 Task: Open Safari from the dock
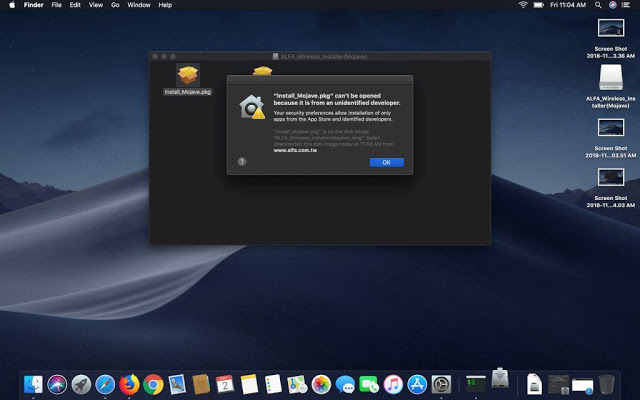point(105,383)
